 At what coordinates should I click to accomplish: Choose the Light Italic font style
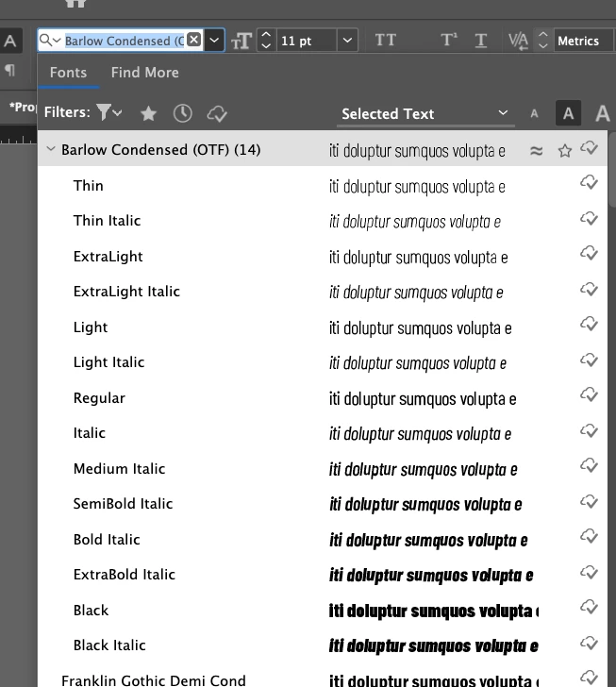323,362
